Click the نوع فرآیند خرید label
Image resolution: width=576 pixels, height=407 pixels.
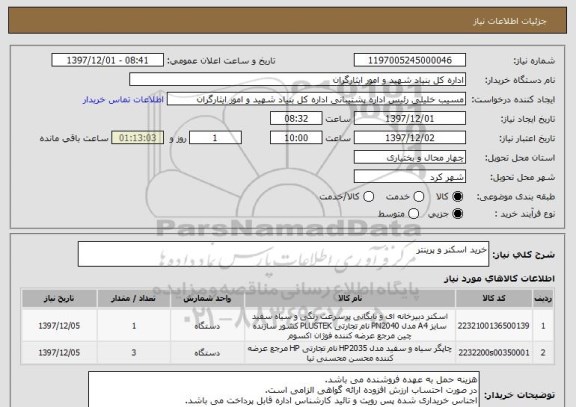(x=525, y=214)
